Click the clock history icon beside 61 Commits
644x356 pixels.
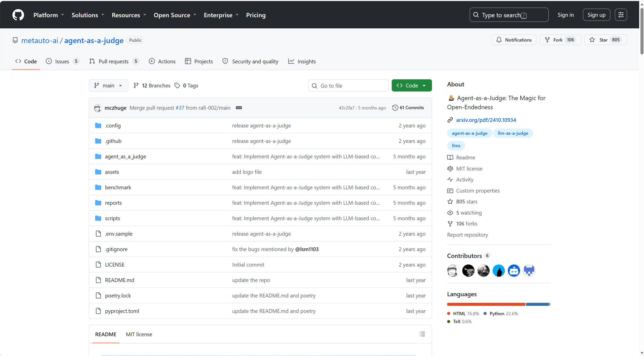point(395,108)
